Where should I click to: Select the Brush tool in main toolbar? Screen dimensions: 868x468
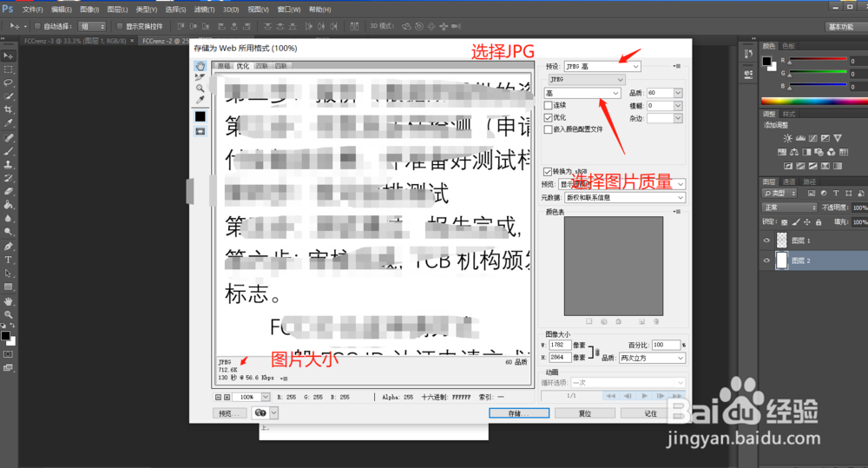pos(9,151)
